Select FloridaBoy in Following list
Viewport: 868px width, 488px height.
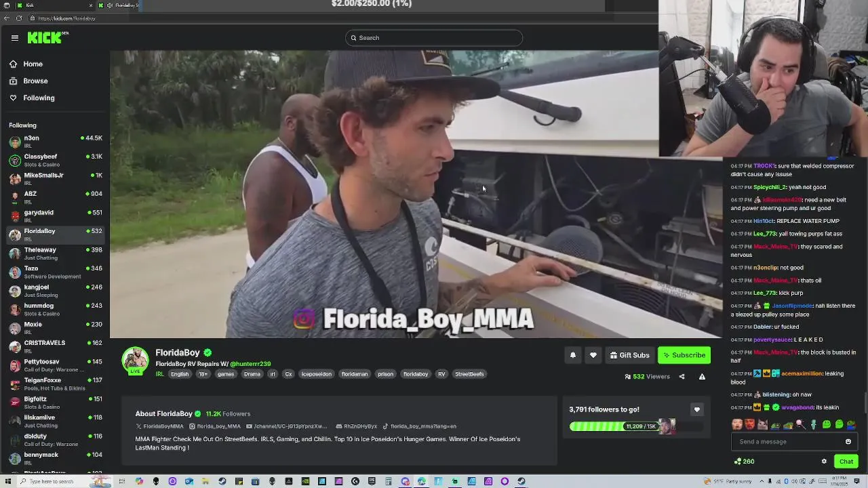[55, 235]
